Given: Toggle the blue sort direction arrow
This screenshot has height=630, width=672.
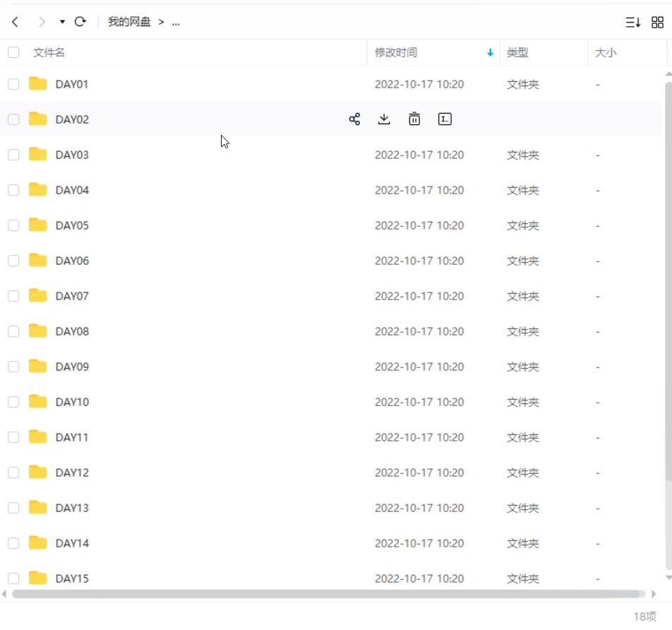Looking at the screenshot, I should [x=491, y=53].
